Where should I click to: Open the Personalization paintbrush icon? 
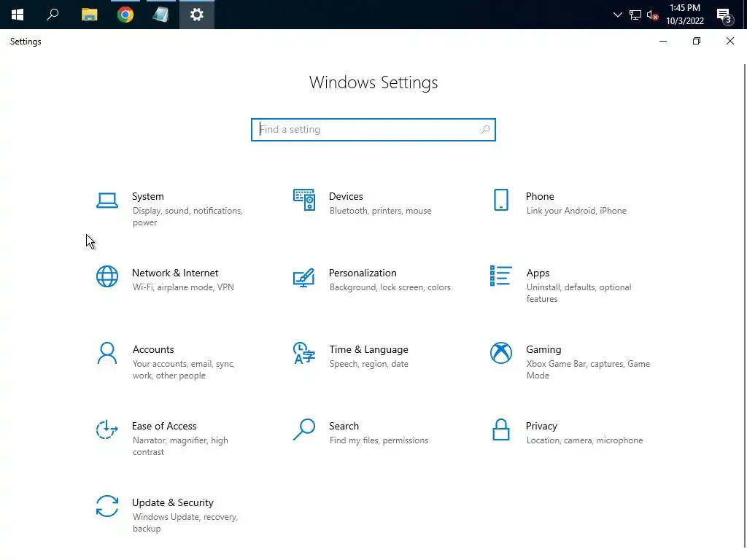[x=304, y=277]
